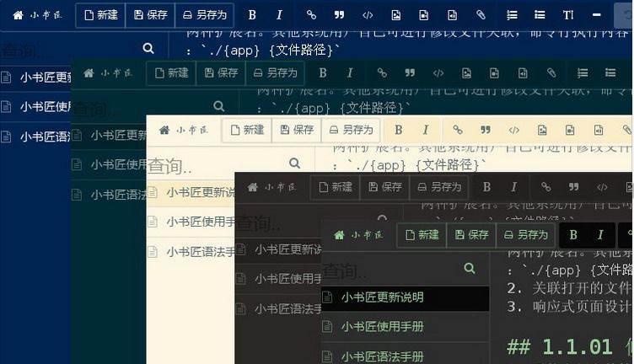Click home icon in navy blue window
Viewport: 634px width, 364px height.
point(19,15)
